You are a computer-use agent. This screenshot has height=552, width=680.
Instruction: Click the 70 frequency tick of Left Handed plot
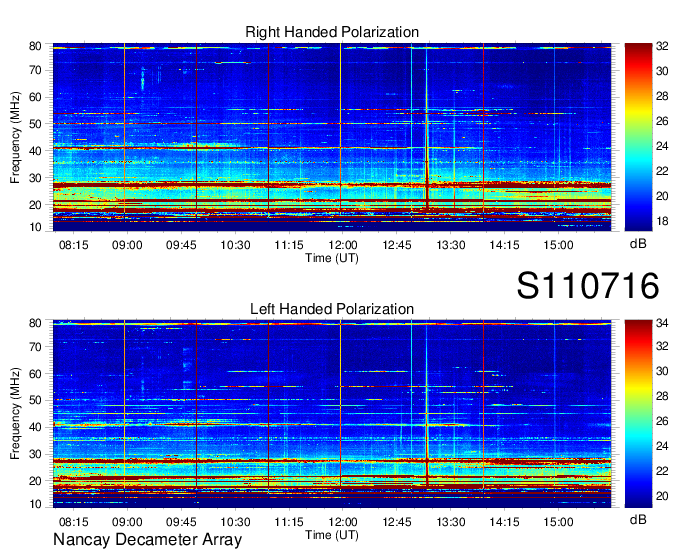35,347
